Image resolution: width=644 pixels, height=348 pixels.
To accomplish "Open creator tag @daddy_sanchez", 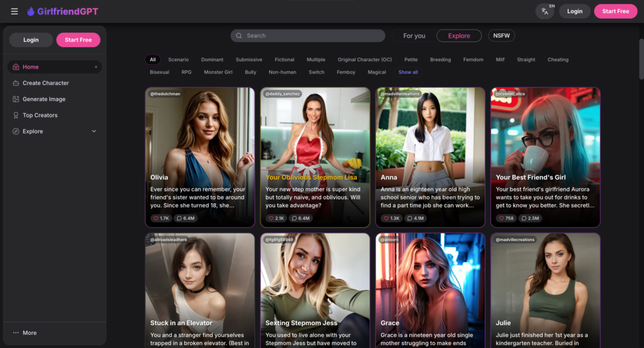I will click(282, 94).
